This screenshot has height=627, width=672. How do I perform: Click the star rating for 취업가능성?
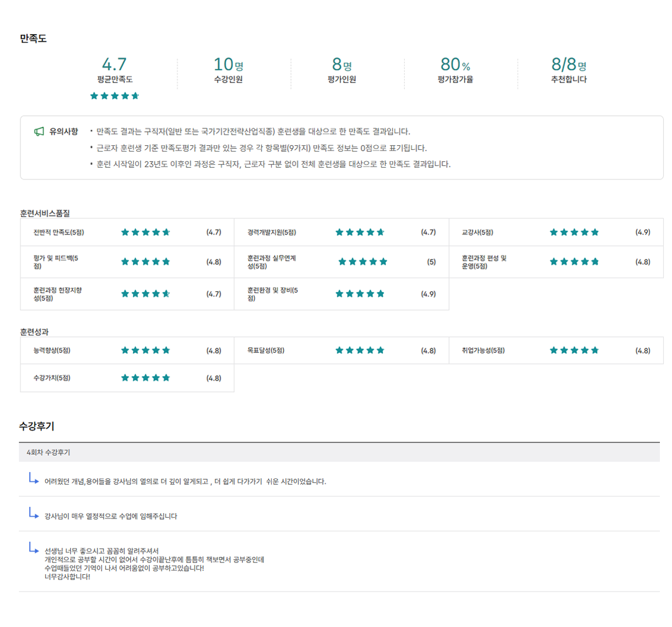[x=574, y=350]
